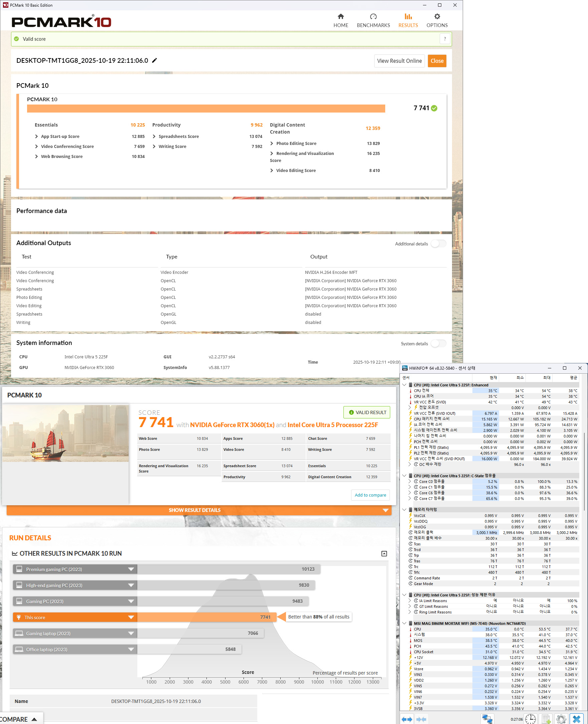Click Office laptop (2023) laptop icon
The image size is (588, 724).
coord(19,649)
